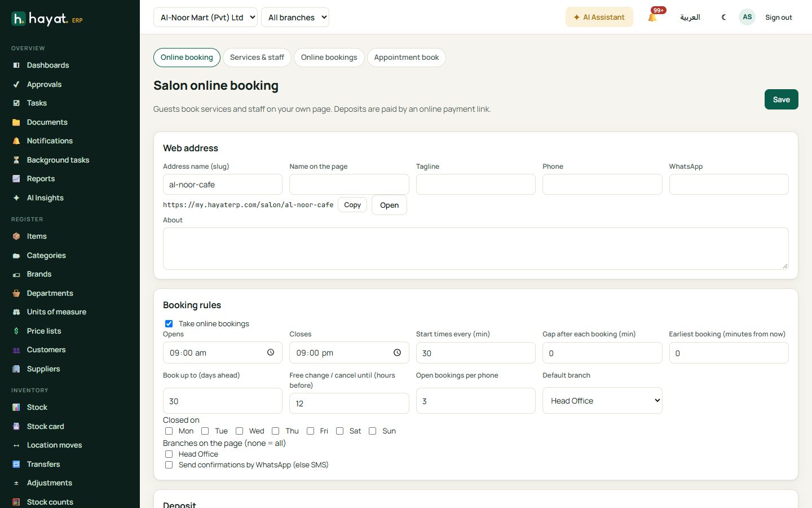Click the Stock card icon
This screenshot has width=812, height=508.
point(16,427)
